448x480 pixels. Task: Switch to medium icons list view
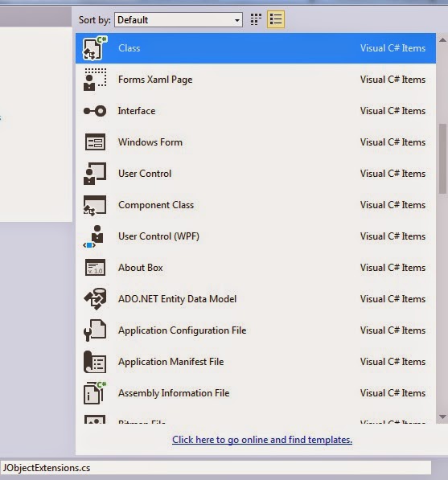(276, 19)
